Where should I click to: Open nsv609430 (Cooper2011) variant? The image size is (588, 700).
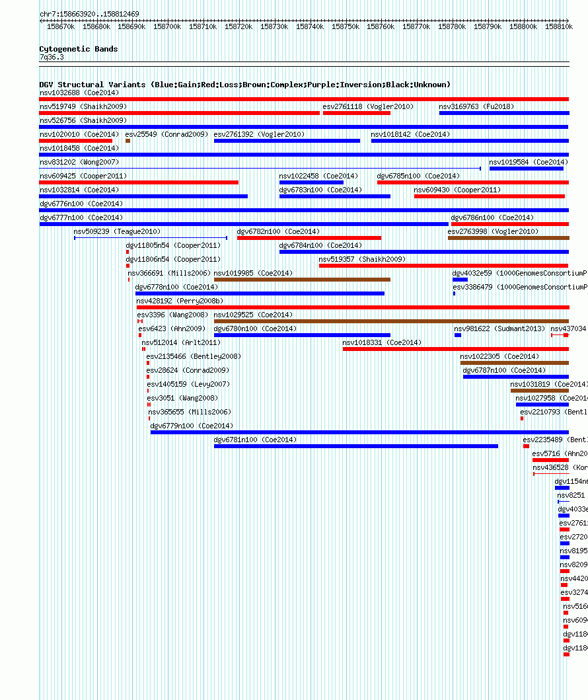[490, 196]
